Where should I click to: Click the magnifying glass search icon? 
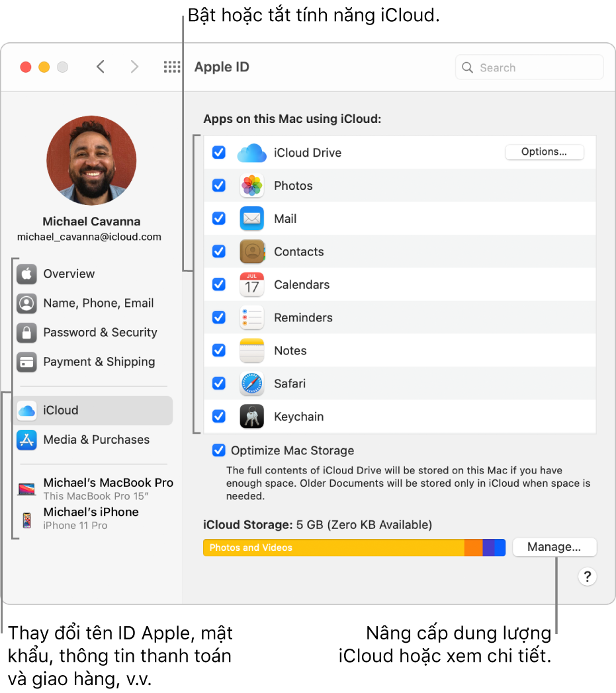pos(467,67)
